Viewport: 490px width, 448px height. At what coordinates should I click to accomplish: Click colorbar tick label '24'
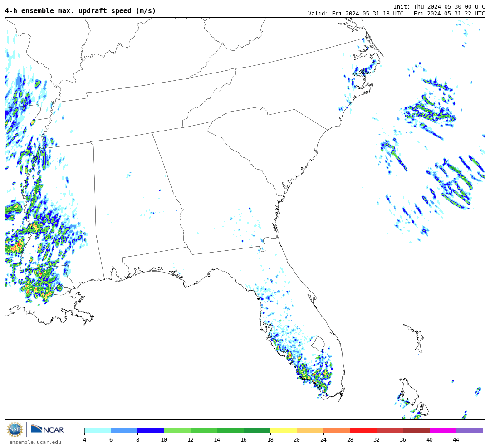(x=323, y=440)
